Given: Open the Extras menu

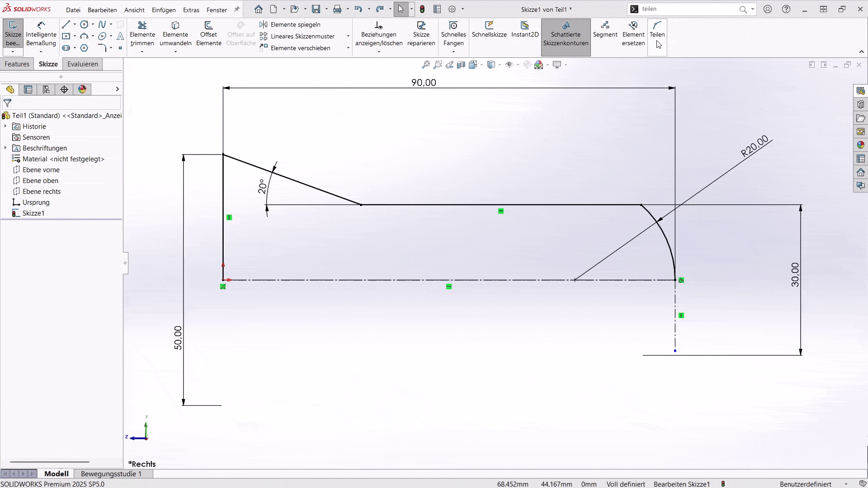Looking at the screenshot, I should point(191,9).
